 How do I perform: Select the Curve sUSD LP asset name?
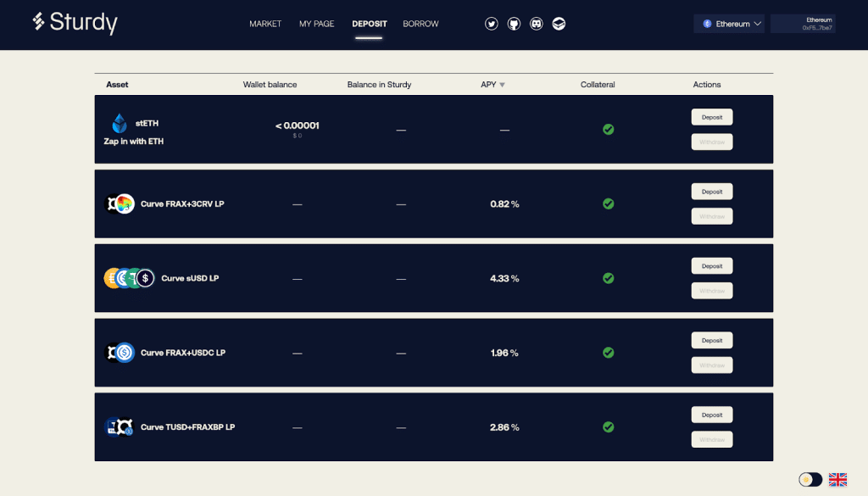tap(190, 278)
